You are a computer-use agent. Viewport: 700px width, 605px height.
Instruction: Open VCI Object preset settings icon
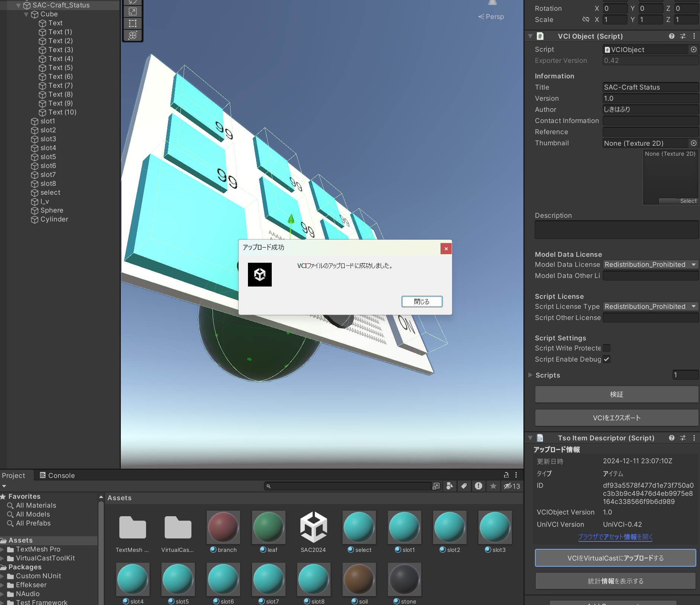[683, 36]
